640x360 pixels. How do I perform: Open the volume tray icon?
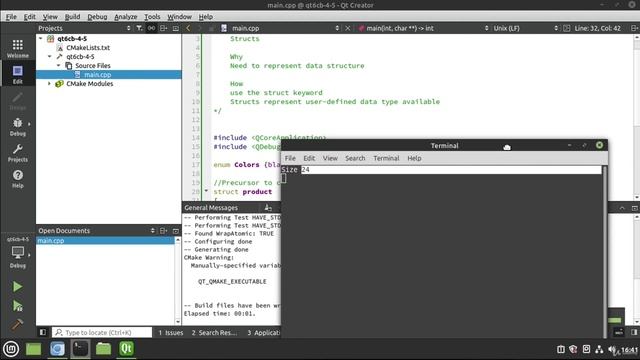612,349
